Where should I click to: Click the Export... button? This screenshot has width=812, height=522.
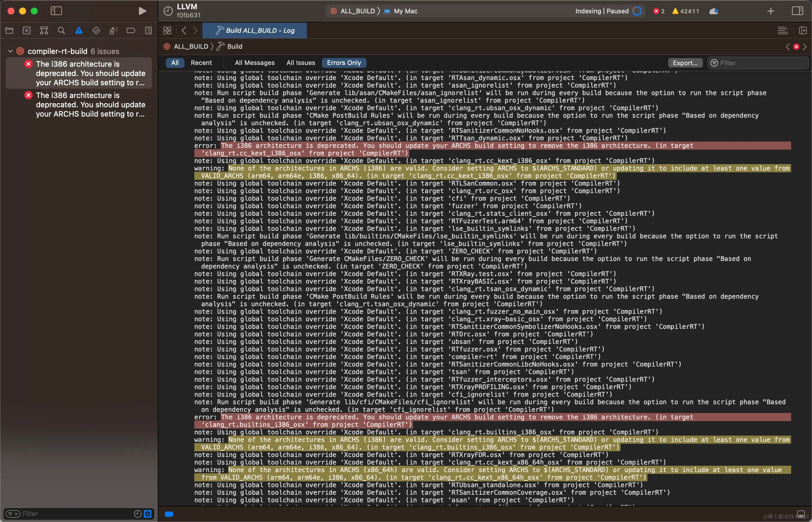click(x=685, y=63)
